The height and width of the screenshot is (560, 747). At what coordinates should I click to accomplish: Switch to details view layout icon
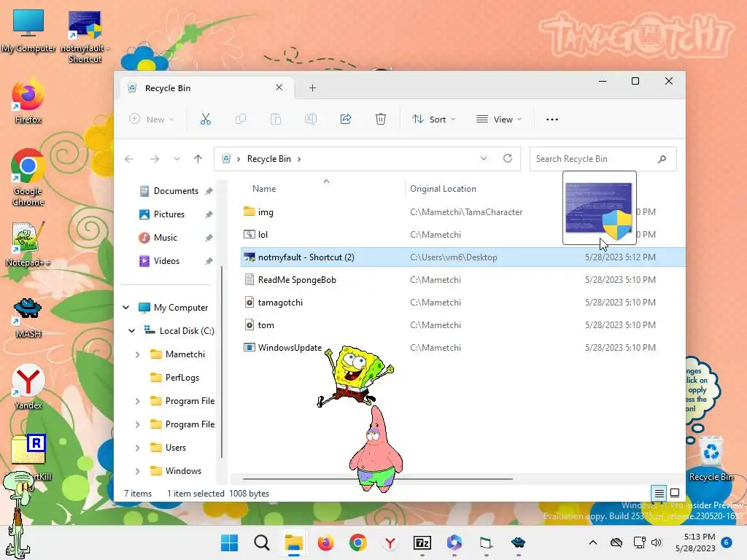[x=659, y=494]
